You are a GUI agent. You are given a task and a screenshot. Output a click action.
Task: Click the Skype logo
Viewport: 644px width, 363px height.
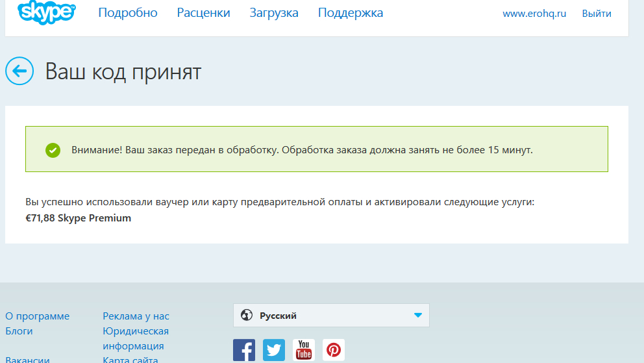coord(47,13)
